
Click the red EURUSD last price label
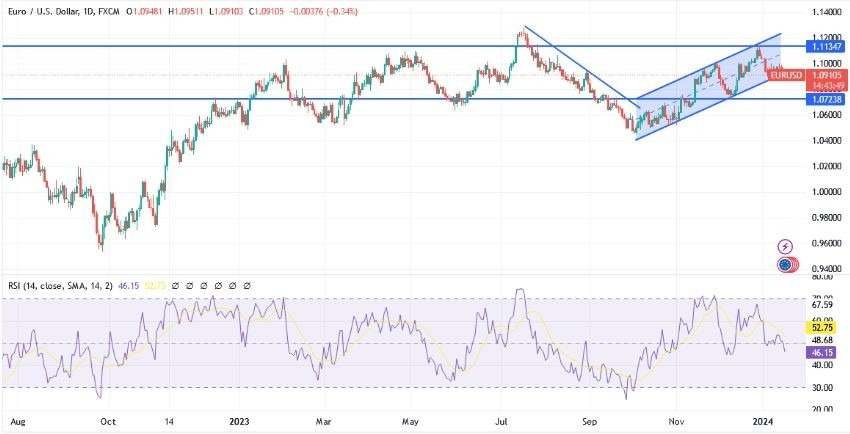pyautogui.click(x=785, y=75)
